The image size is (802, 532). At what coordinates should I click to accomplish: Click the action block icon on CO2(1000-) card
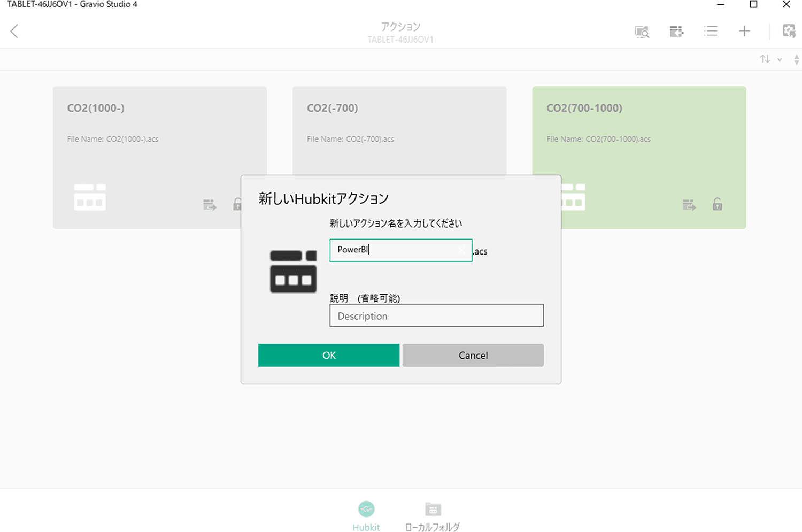click(90, 197)
